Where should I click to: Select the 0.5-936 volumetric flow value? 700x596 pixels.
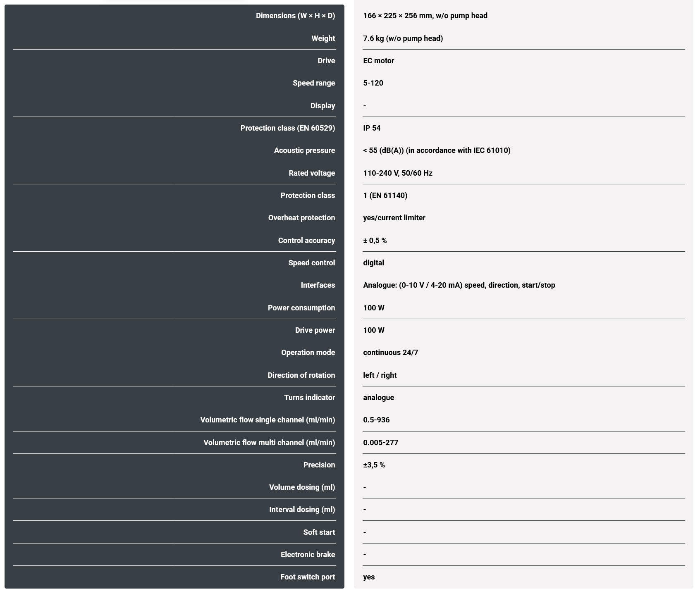coord(376,420)
